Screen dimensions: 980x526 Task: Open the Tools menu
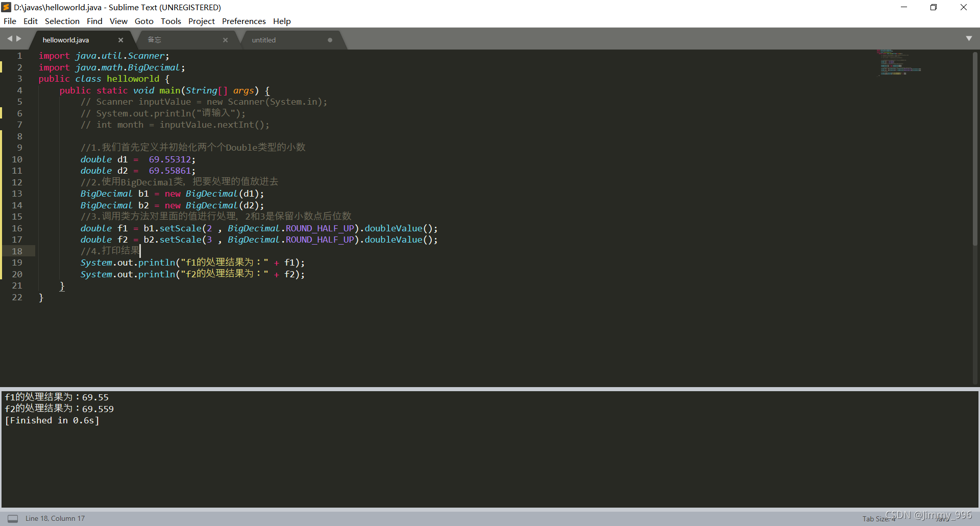pos(171,21)
